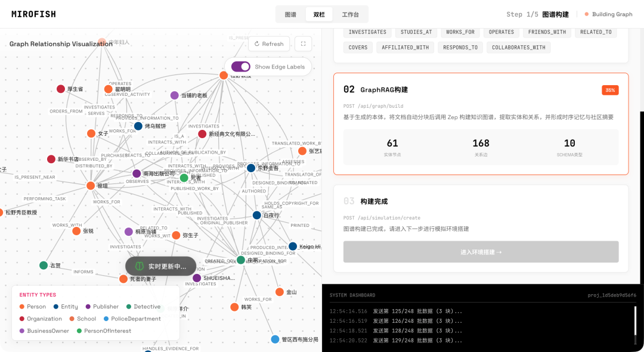Click the School legend entry

[x=82, y=319]
